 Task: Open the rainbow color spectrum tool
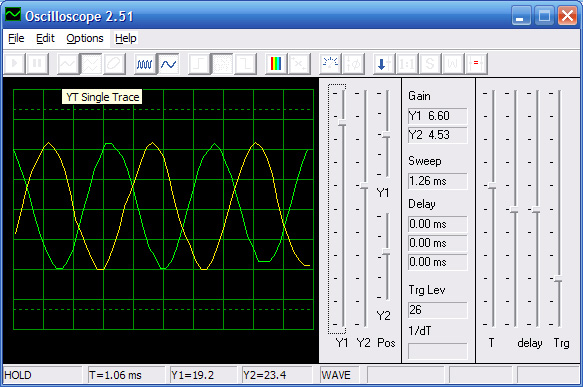pyautogui.click(x=276, y=64)
